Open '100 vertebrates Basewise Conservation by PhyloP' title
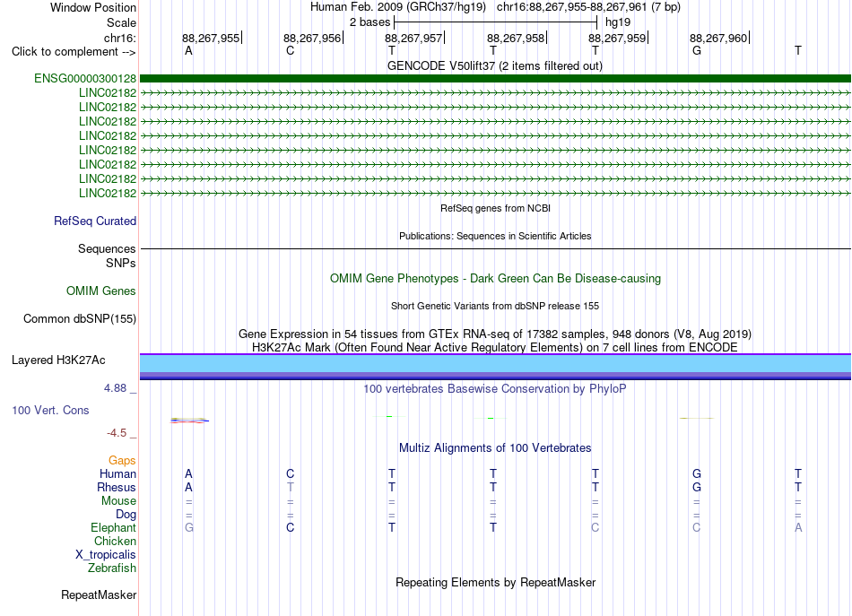This screenshot has width=852, height=616. click(495, 388)
